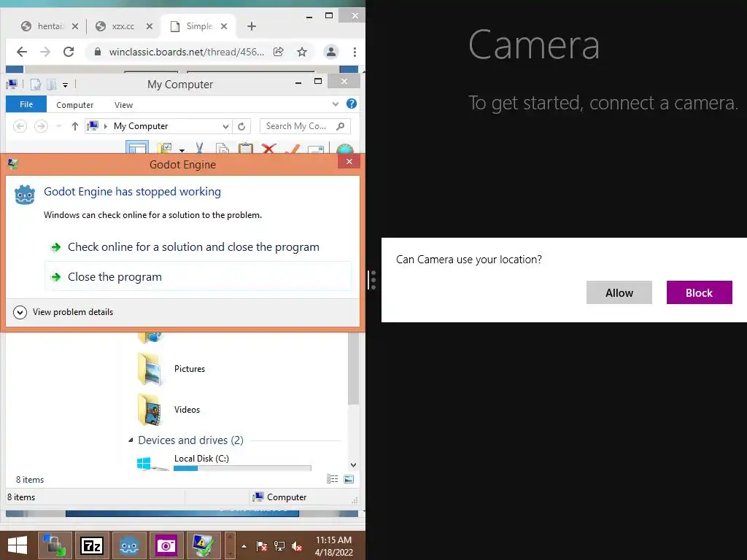Open the browser profile avatar
747x560 pixels.
(331, 52)
